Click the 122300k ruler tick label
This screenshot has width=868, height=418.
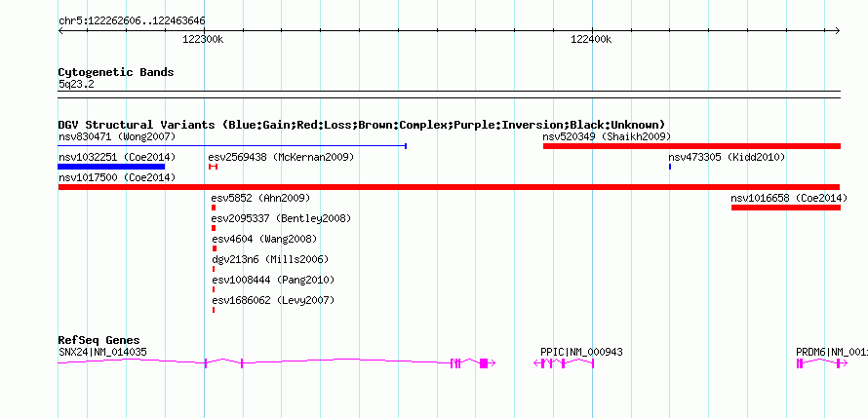[x=203, y=39]
